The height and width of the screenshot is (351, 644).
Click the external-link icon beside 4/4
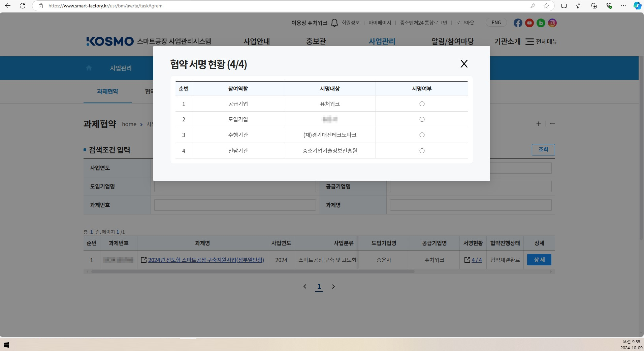pos(467,260)
